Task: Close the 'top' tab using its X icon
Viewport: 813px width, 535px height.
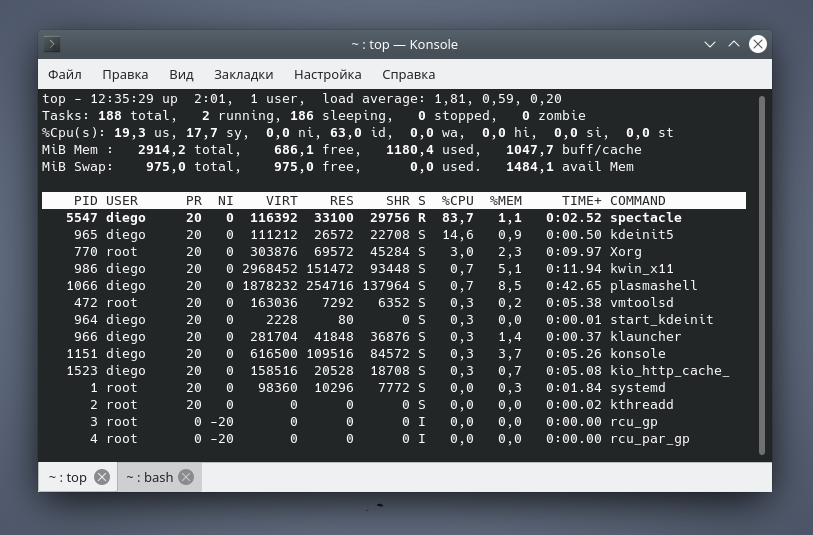Action: pos(102,478)
